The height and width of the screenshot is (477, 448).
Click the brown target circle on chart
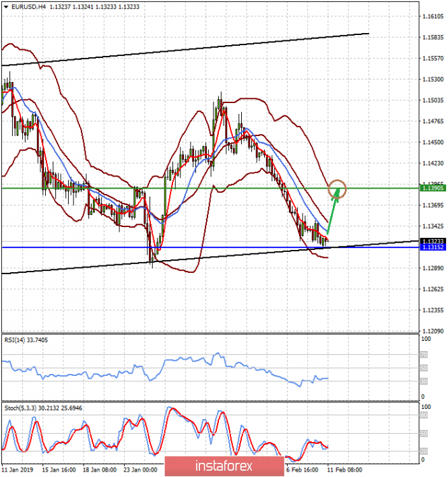click(x=337, y=189)
